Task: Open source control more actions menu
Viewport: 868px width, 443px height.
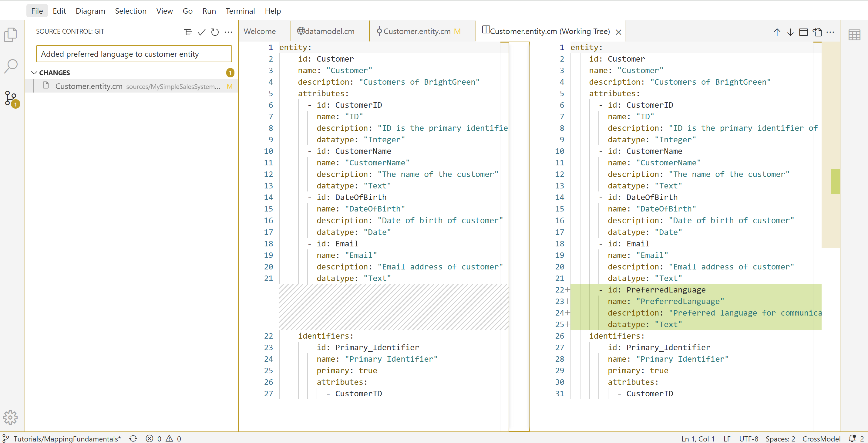Action: [x=228, y=32]
